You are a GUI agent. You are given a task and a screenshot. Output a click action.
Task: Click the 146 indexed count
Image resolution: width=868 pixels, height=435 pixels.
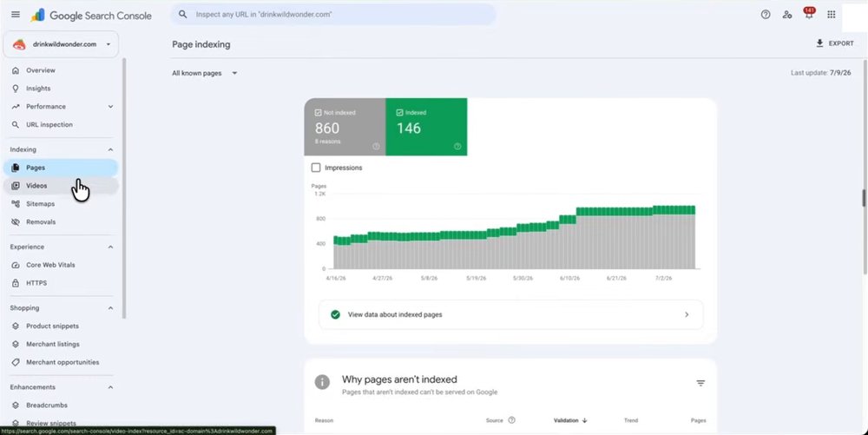point(409,129)
